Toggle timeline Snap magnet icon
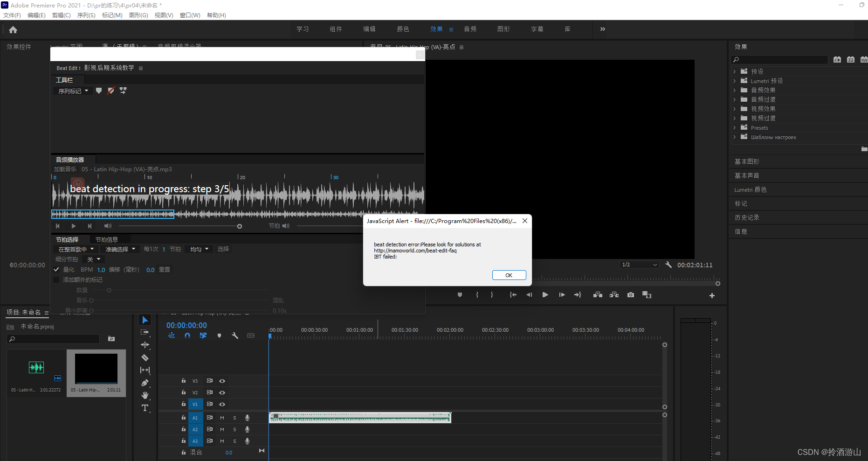 187,335
